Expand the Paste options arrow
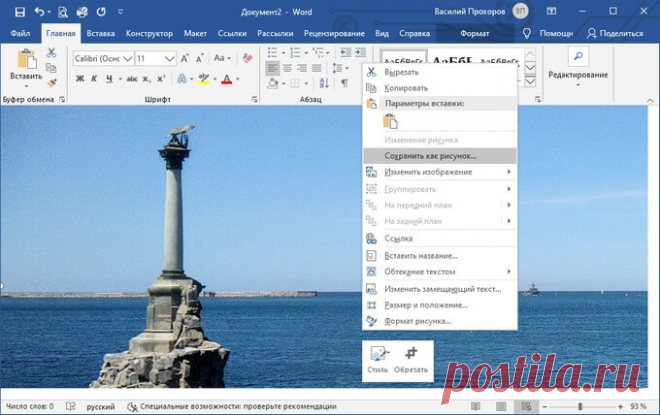The image size is (660, 415). click(x=26, y=86)
